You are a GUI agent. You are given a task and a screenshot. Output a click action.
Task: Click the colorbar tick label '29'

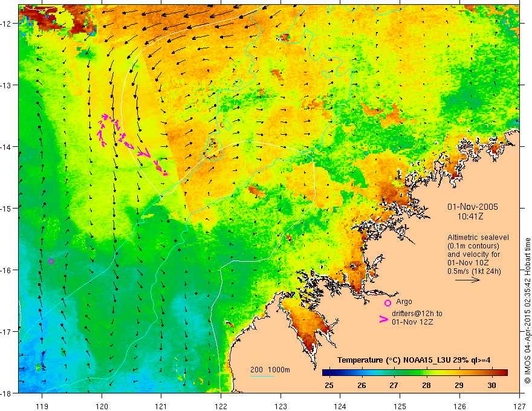(x=459, y=385)
